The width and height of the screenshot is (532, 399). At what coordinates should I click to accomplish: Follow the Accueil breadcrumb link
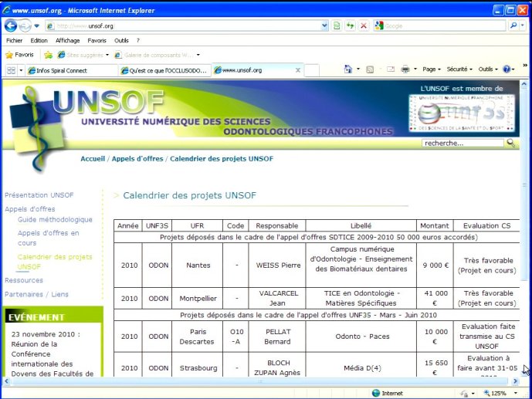pyautogui.click(x=93, y=159)
